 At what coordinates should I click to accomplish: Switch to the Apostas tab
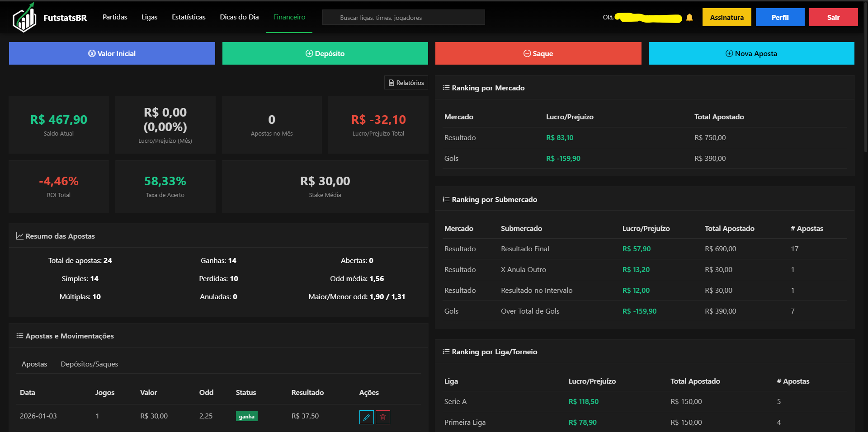pos(34,364)
